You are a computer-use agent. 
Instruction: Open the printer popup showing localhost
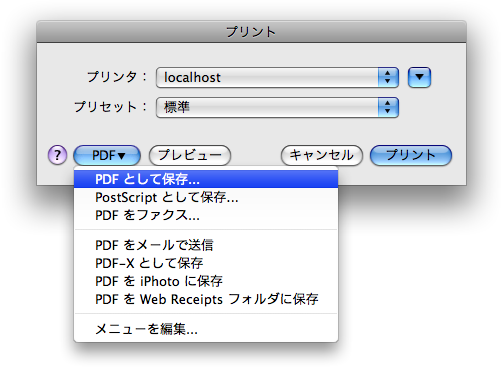point(277,77)
